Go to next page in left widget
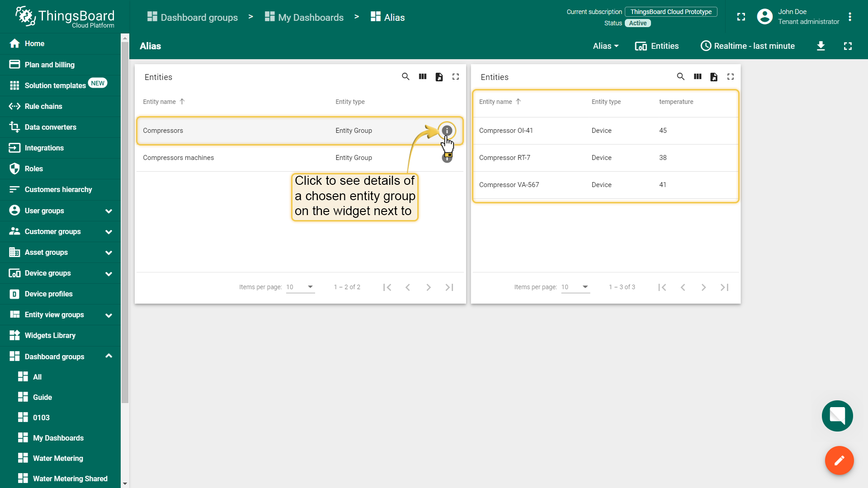 point(429,287)
